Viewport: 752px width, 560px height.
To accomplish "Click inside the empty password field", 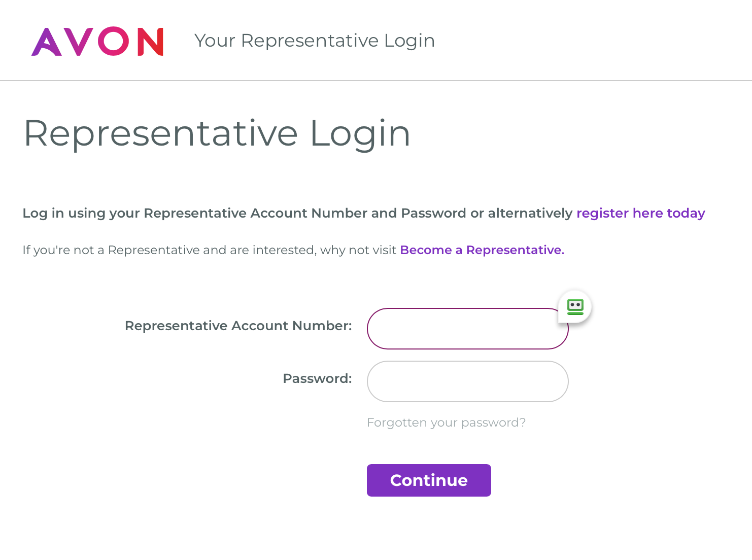I will pyautogui.click(x=467, y=381).
